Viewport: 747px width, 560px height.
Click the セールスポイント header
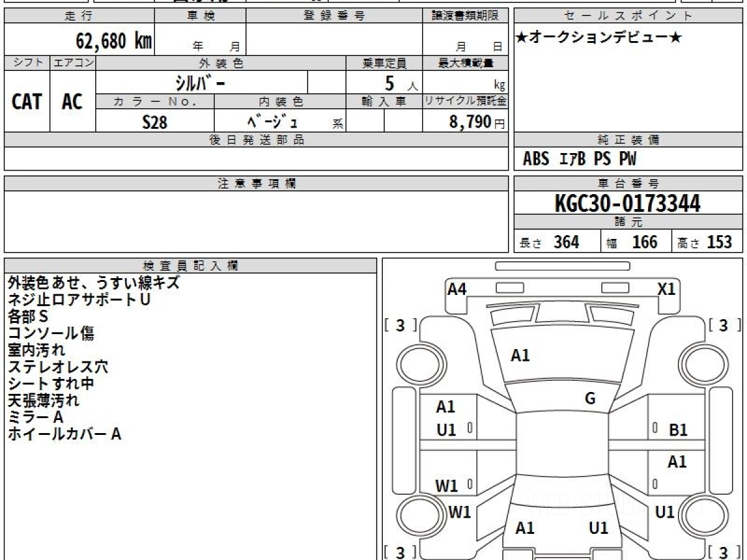[628, 16]
